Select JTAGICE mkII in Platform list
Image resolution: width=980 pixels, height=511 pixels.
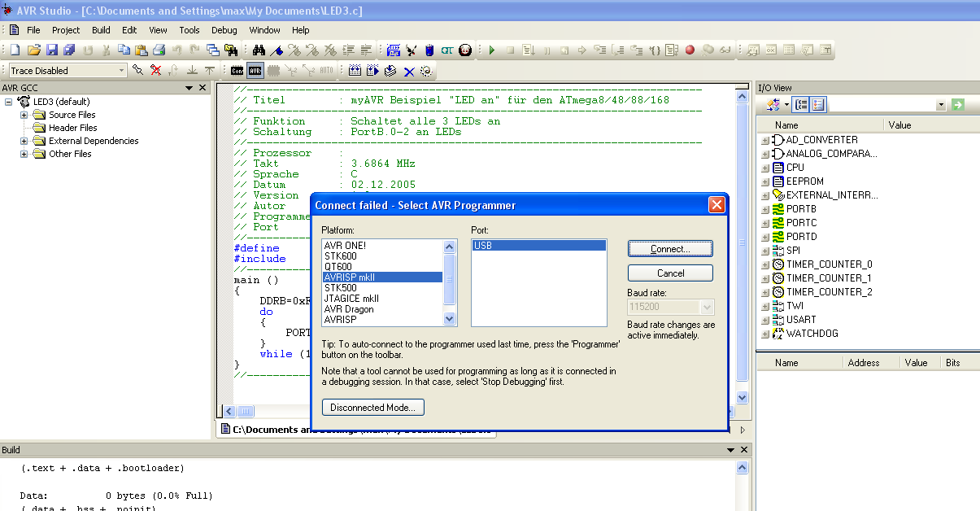tap(382, 299)
